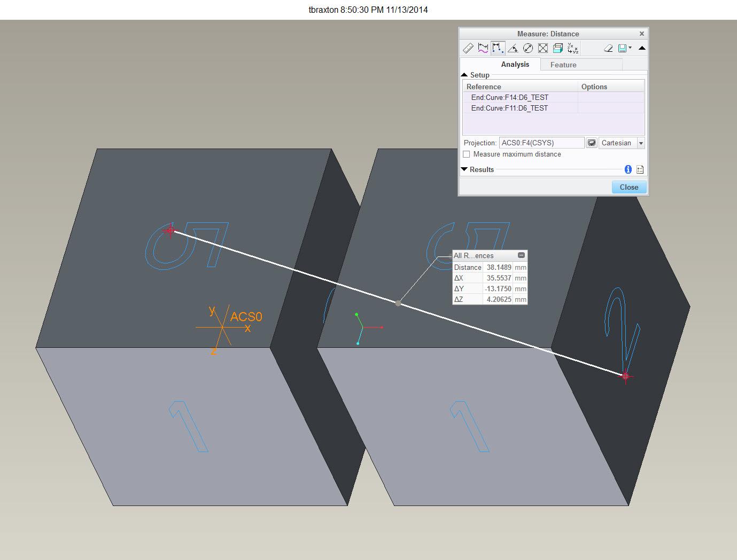Select the Transform measure tool icon
737x560 pixels.
click(x=573, y=48)
